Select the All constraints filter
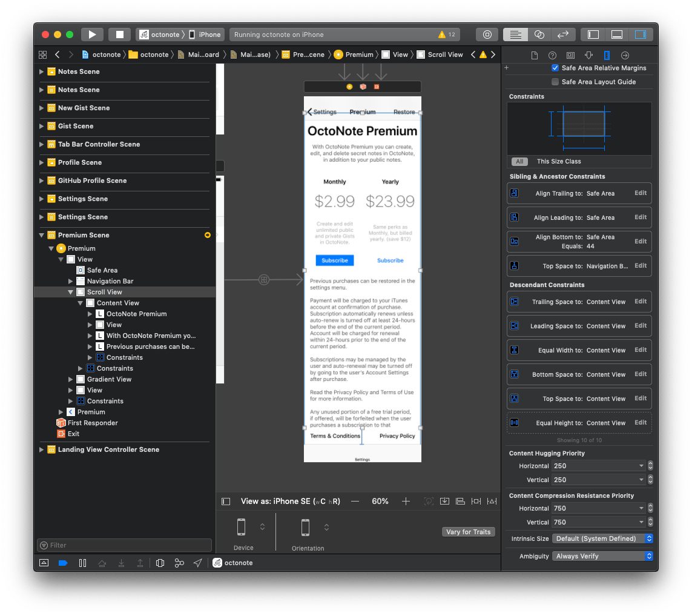Screen dimensions: 692x616 click(x=519, y=162)
